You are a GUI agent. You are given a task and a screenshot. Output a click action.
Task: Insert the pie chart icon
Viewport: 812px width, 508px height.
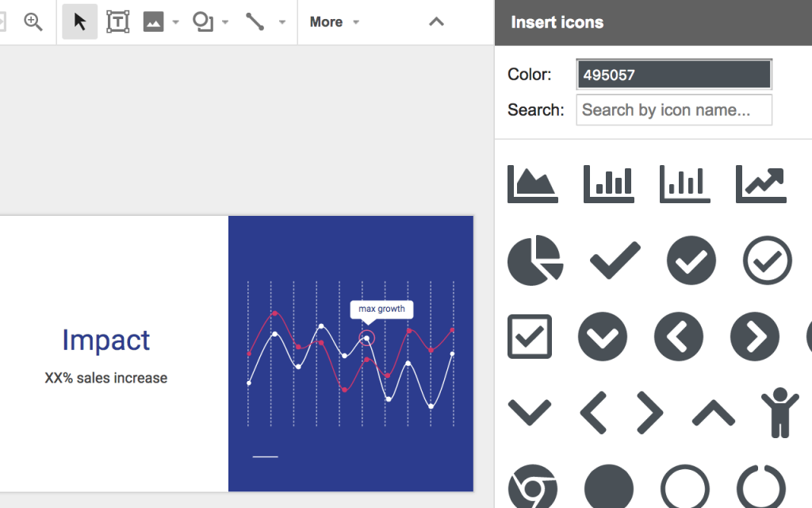pos(534,260)
